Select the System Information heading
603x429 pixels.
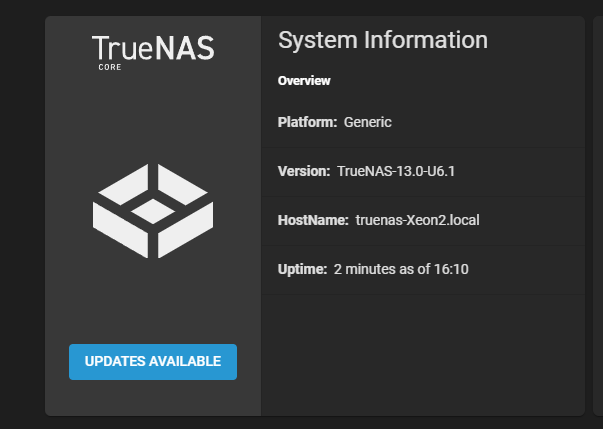[x=383, y=40]
